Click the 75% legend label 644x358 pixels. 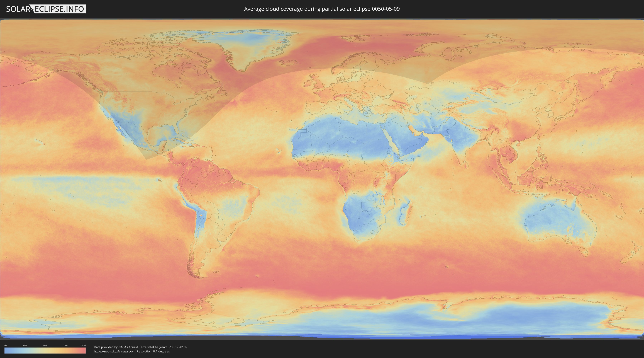pyautogui.click(x=65, y=345)
